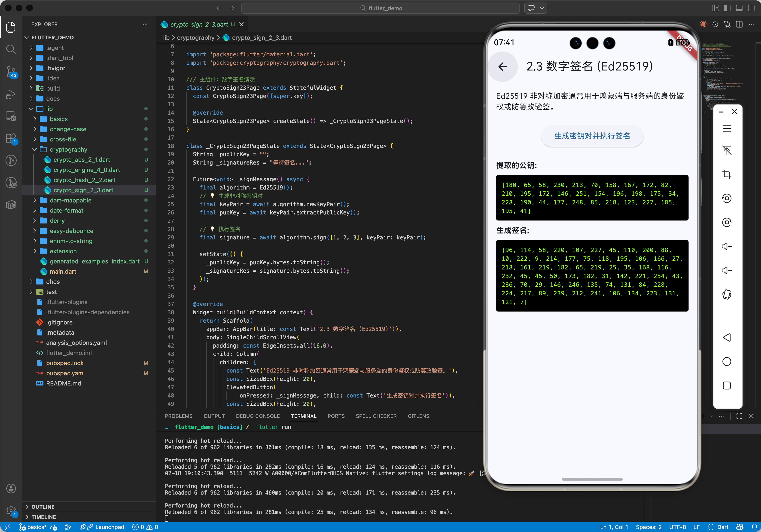This screenshot has width=761, height=532.
Task: Toggle the bottom panel layout button
Action: pos(739,8)
